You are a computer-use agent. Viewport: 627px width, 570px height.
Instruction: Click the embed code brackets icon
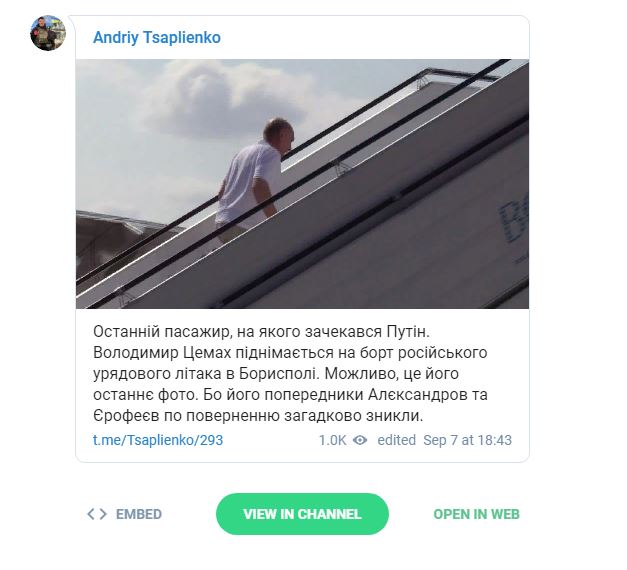(x=97, y=514)
